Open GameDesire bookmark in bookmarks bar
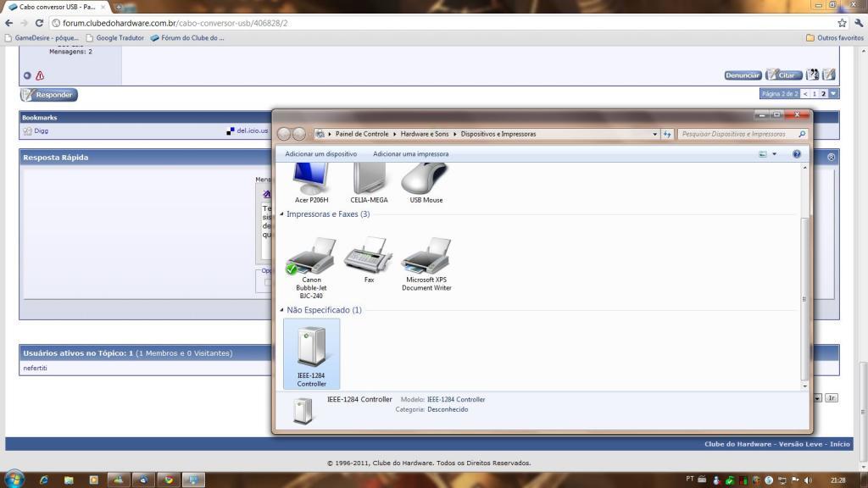 [x=42, y=38]
